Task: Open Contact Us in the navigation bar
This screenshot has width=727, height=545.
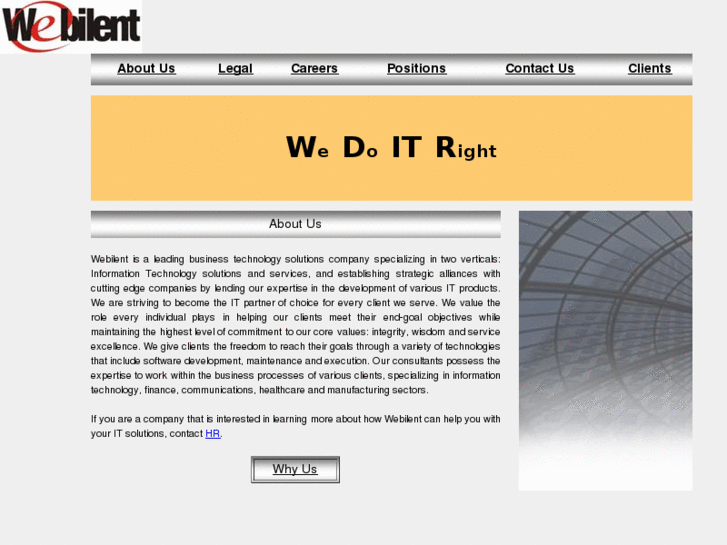Action: click(540, 69)
